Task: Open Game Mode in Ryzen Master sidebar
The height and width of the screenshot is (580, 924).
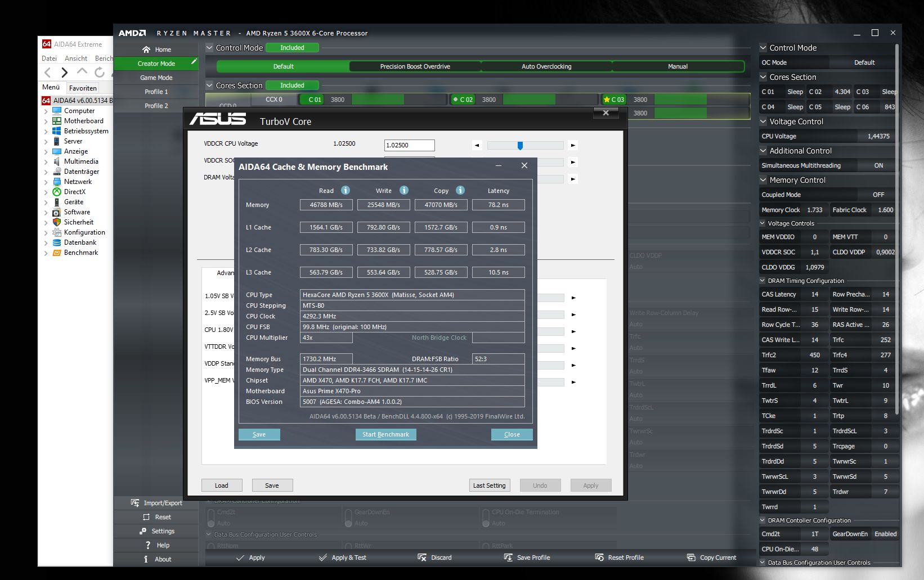Action: click(156, 78)
